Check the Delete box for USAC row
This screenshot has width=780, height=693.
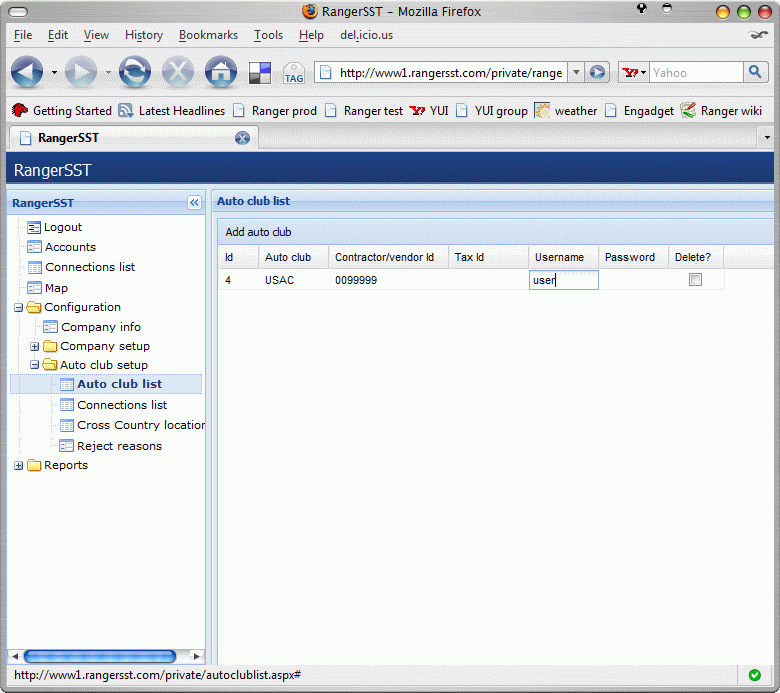point(695,280)
